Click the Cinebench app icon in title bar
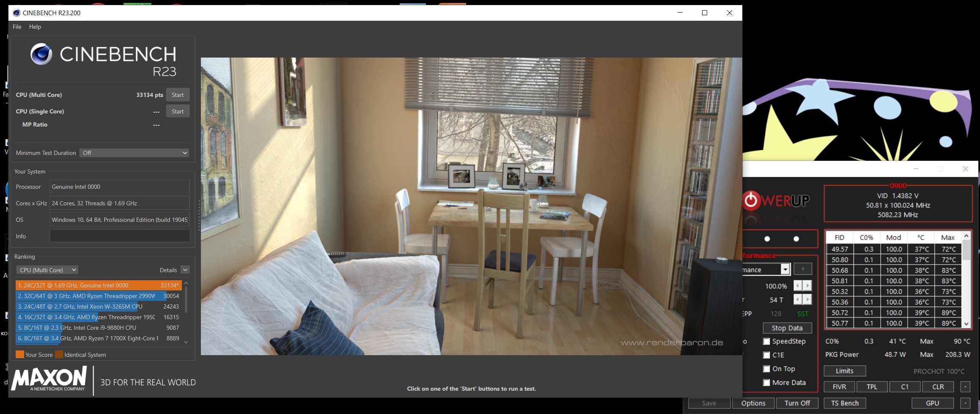This screenshot has width=980, height=414. pos(16,13)
